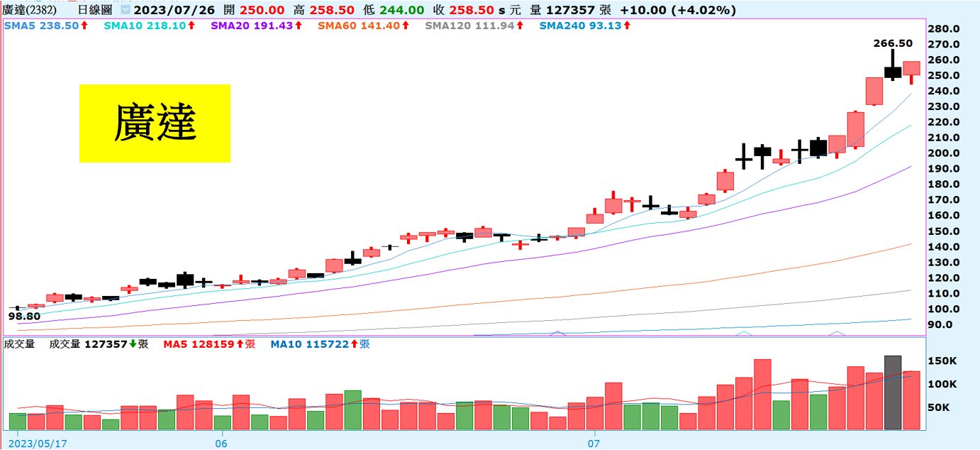
Task: Open the 日線圖 chart period dropdown
Action: point(125,11)
